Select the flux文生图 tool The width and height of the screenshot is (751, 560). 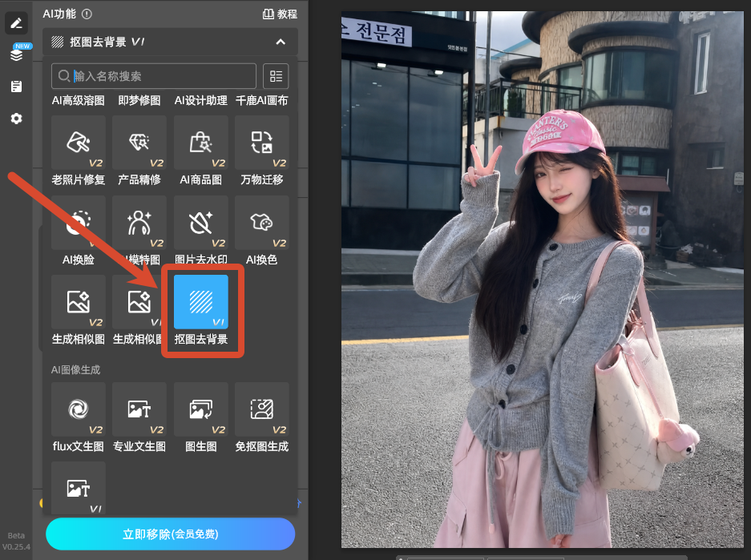click(x=79, y=418)
